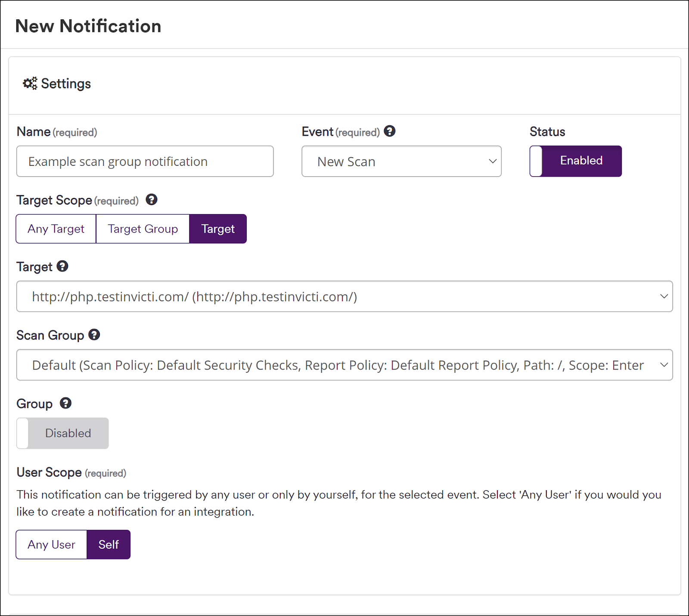Click inside the Name input field
Screen dimensions: 689x616
[144, 162]
